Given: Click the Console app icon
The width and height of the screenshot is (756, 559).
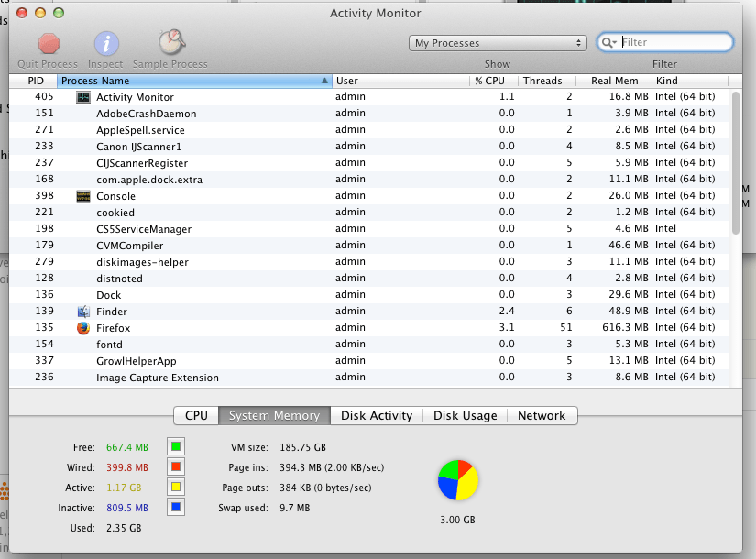Looking at the screenshot, I should click(x=83, y=196).
